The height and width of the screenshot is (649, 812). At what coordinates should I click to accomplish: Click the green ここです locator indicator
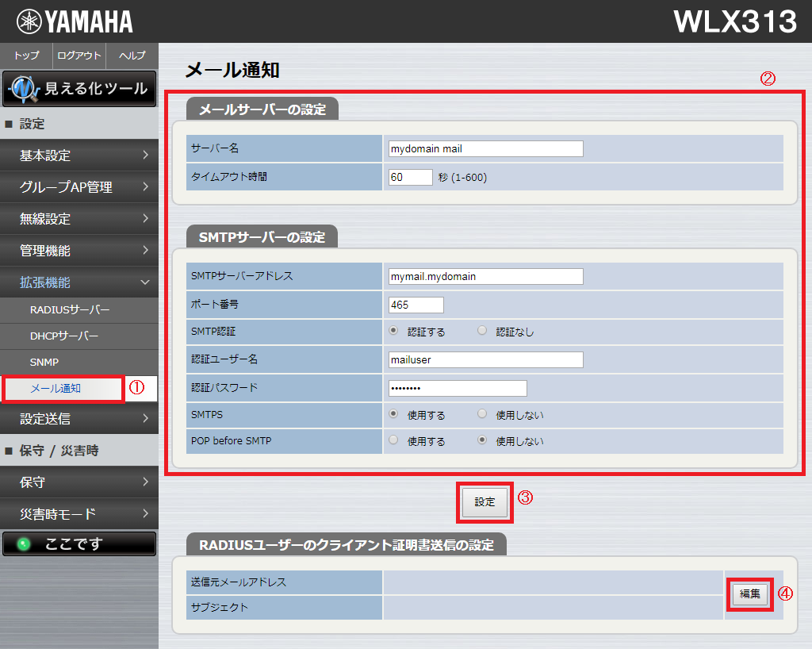pos(79,543)
